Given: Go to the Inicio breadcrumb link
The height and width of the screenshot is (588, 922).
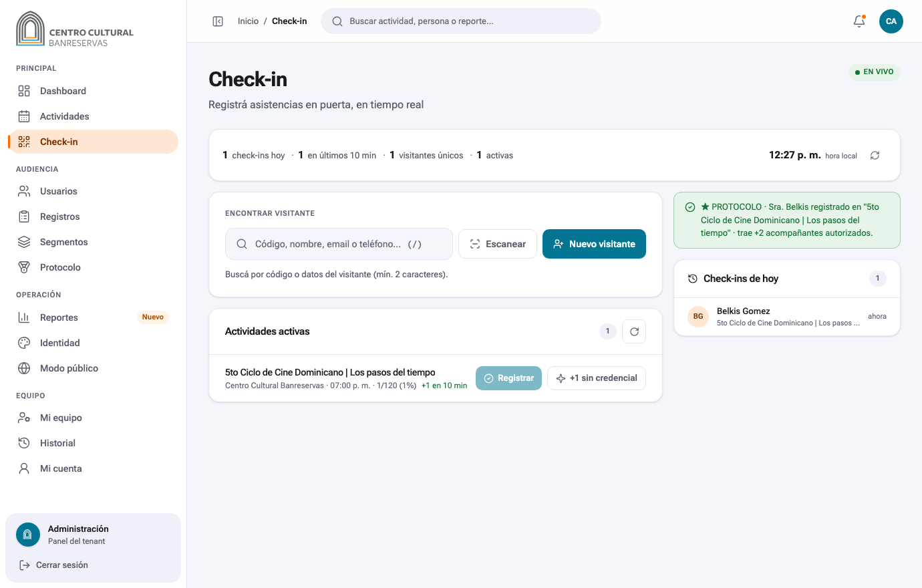Looking at the screenshot, I should coord(248,21).
